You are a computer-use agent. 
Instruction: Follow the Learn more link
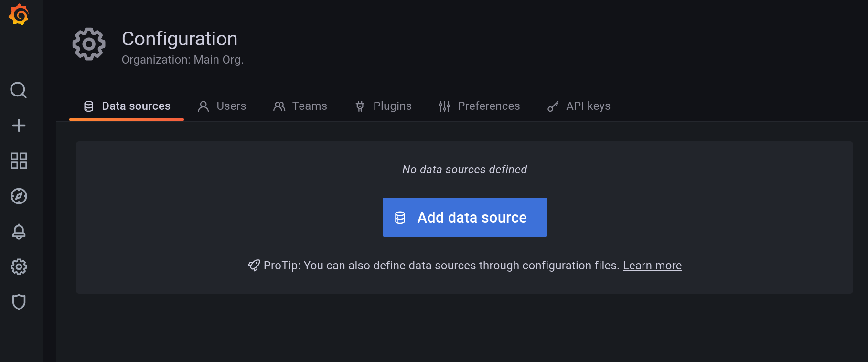[x=652, y=266]
